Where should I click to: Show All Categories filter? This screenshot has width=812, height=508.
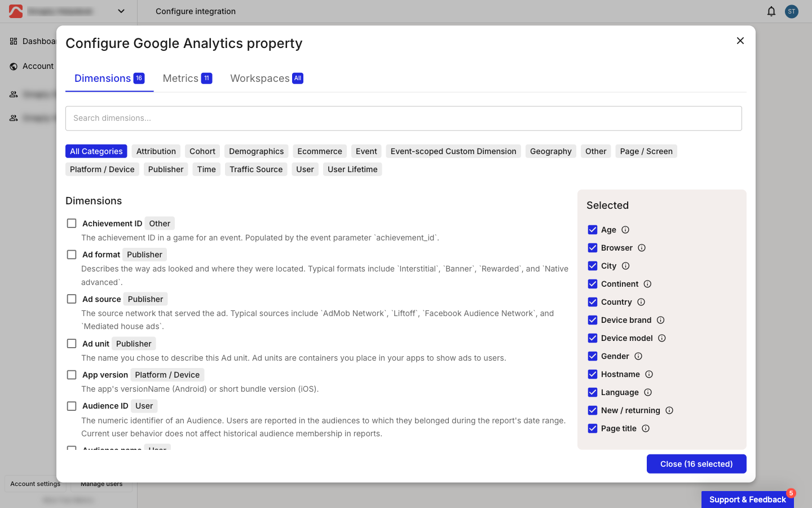click(x=96, y=151)
